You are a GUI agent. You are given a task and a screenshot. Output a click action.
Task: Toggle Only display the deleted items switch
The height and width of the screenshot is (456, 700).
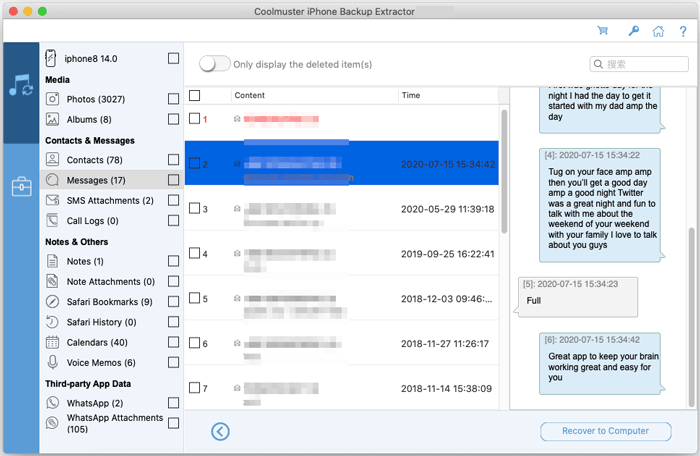click(214, 64)
